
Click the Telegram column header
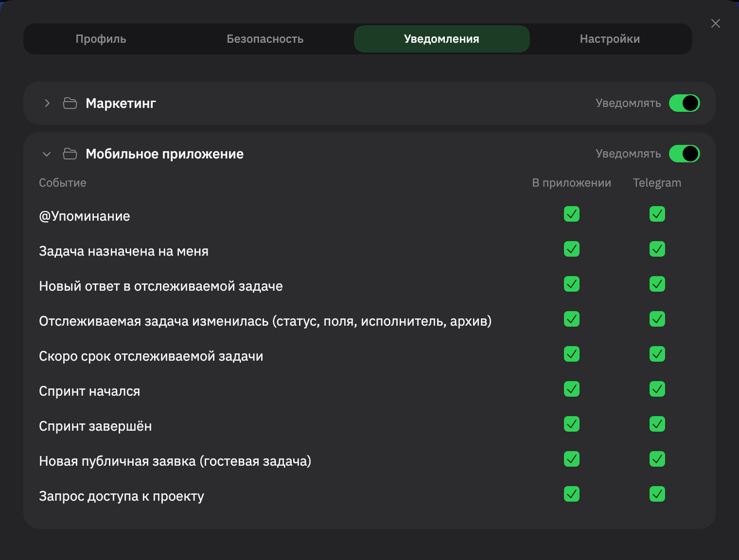pyautogui.click(x=657, y=183)
